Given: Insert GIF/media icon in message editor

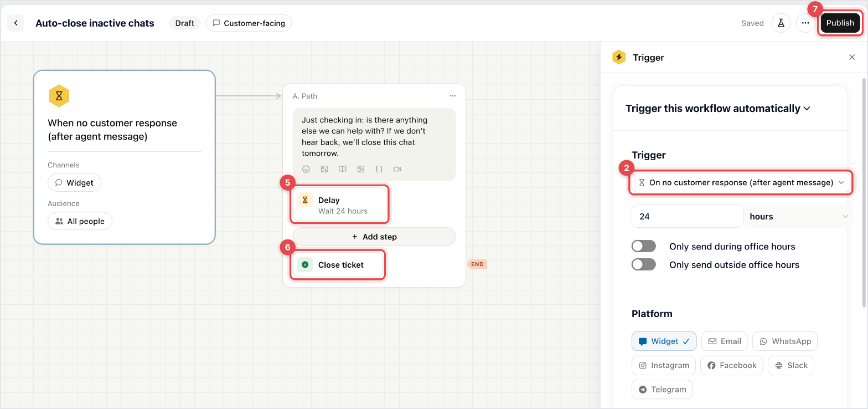Looking at the screenshot, I should pyautogui.click(x=324, y=169).
